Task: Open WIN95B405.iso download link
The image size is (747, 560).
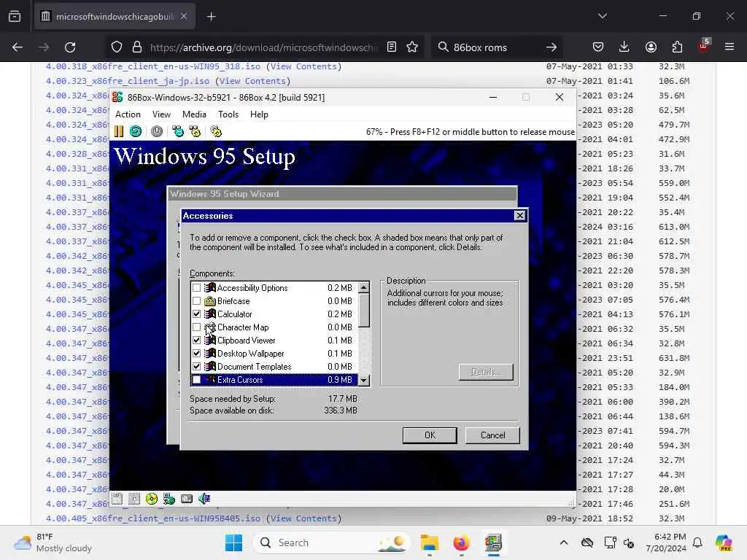Action: click(x=153, y=518)
